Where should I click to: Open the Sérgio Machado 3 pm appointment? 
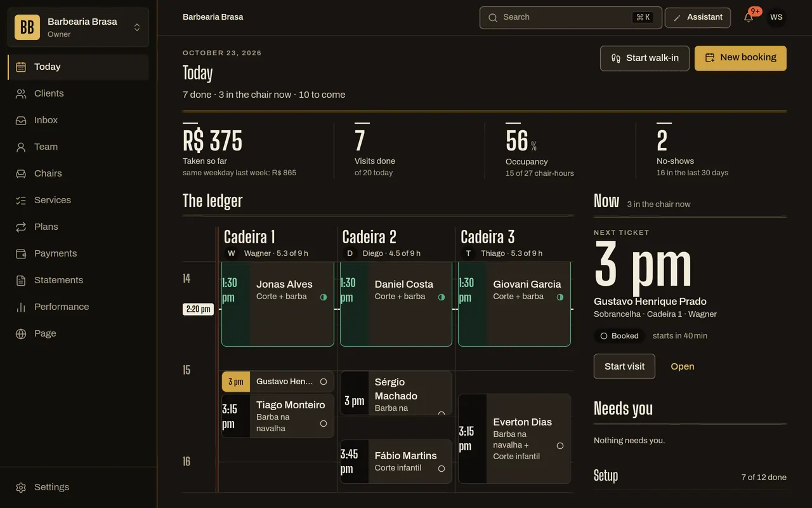tap(396, 394)
